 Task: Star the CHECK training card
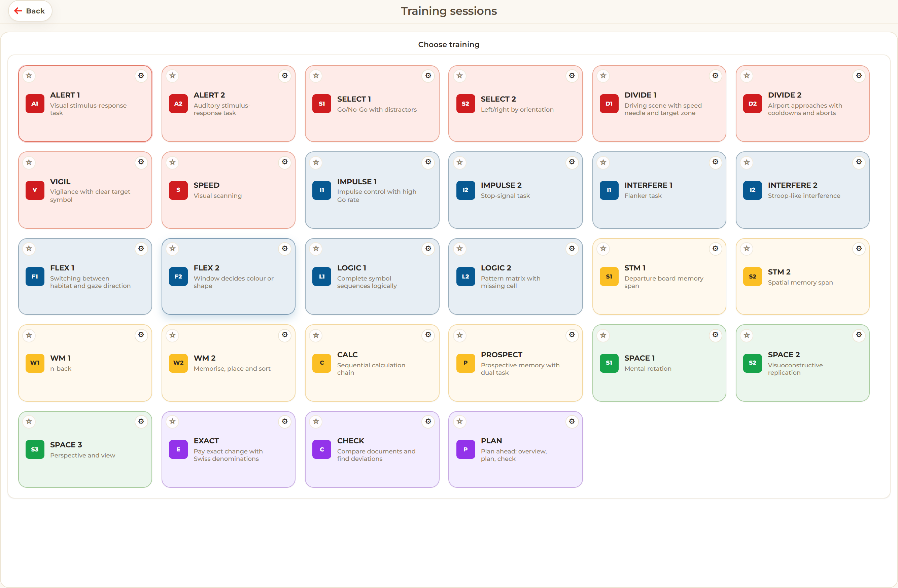pyautogui.click(x=316, y=421)
